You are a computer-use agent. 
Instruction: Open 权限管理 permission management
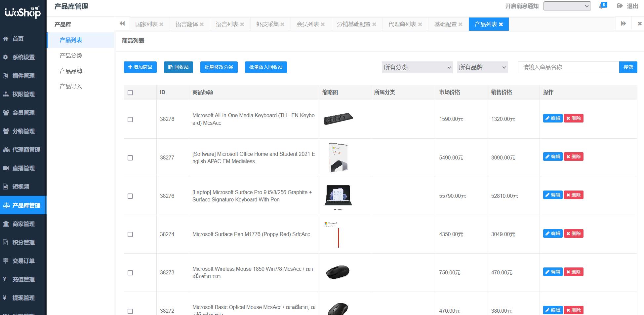tap(23, 94)
